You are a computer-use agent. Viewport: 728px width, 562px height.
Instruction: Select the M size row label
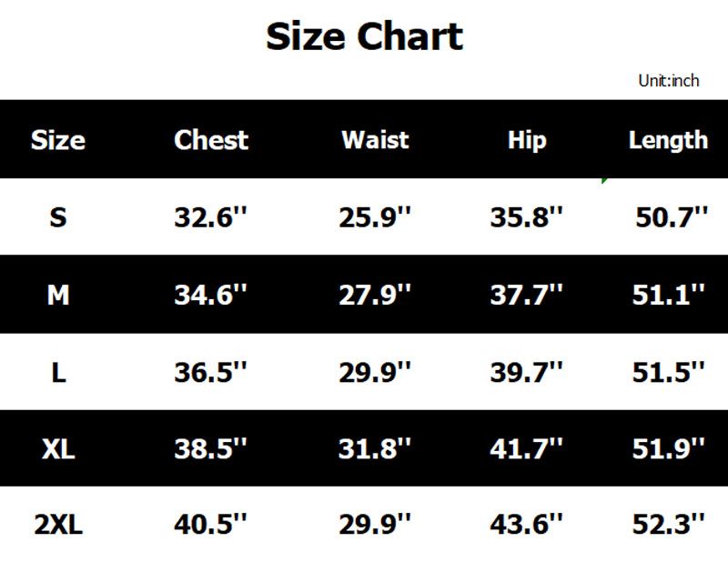(58, 295)
